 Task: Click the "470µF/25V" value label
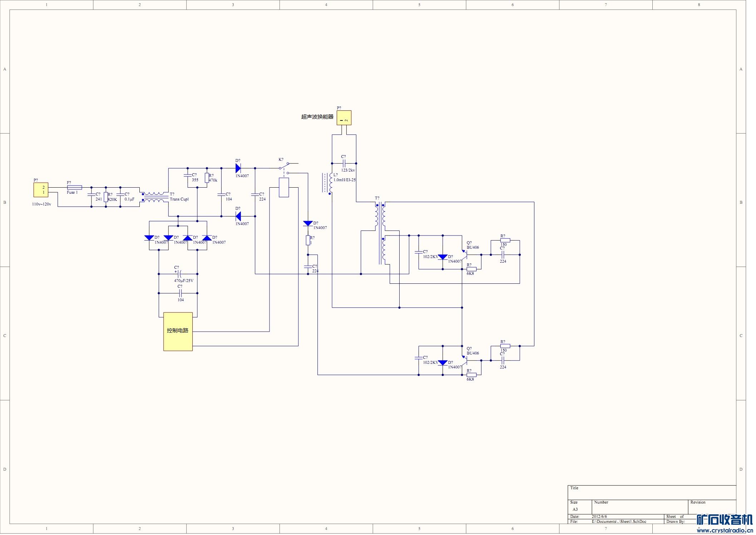pyautogui.click(x=184, y=281)
